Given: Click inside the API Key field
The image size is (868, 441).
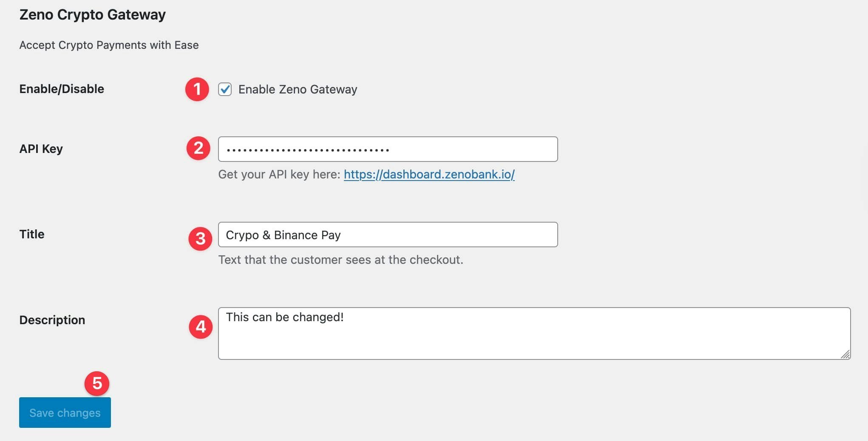Looking at the screenshot, I should [x=387, y=149].
